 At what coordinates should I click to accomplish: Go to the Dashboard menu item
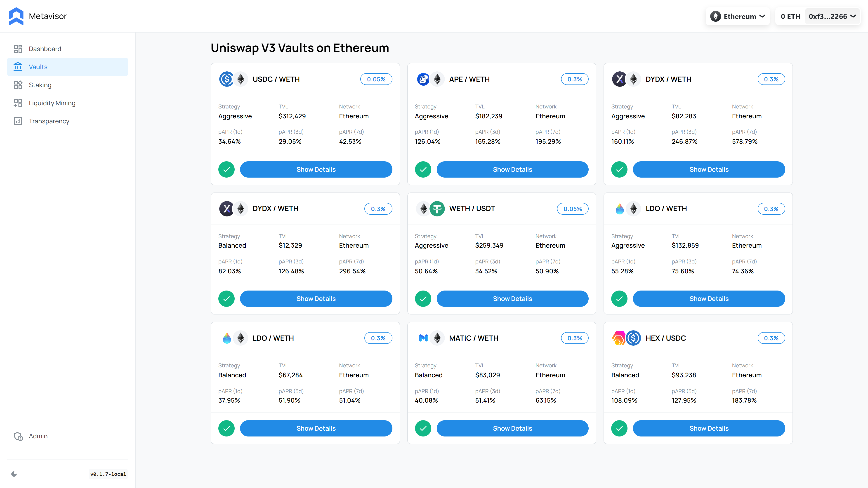tap(67, 49)
